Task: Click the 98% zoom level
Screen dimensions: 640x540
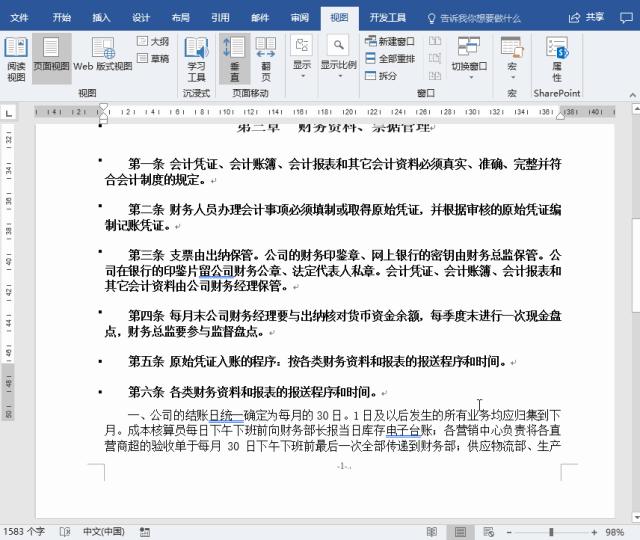Action: click(x=614, y=532)
